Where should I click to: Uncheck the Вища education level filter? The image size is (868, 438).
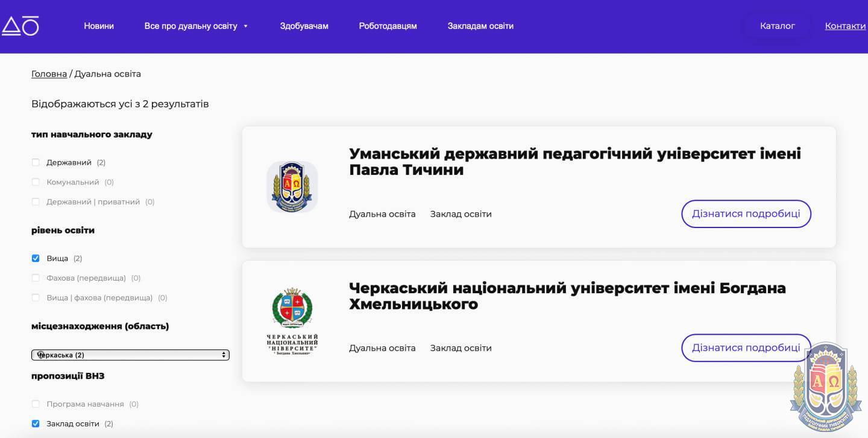click(36, 258)
